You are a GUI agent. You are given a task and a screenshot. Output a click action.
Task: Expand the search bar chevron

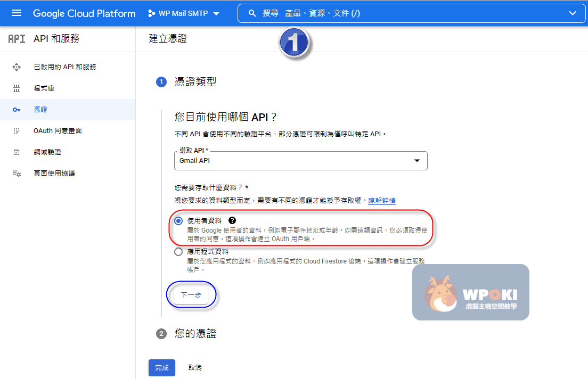click(572, 13)
